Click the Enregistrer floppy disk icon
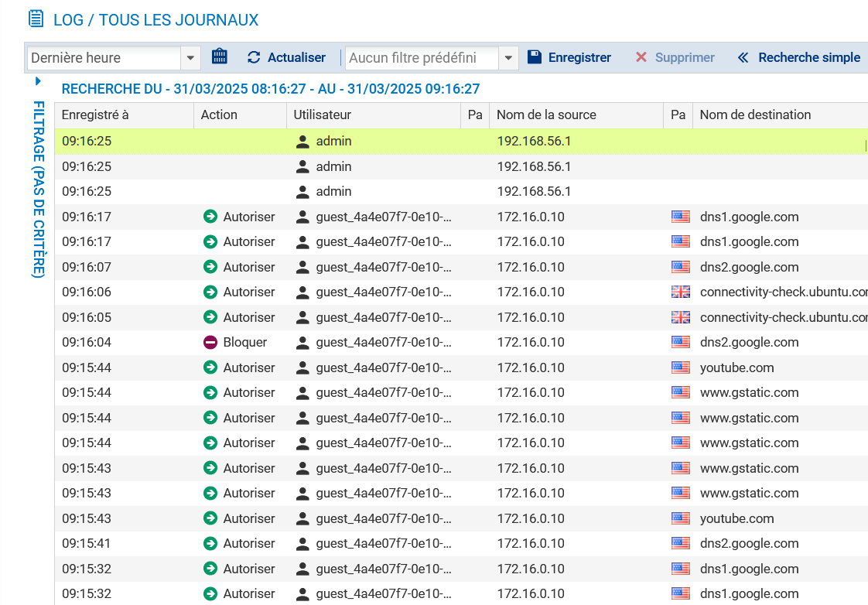The width and height of the screenshot is (868, 605). coord(534,57)
